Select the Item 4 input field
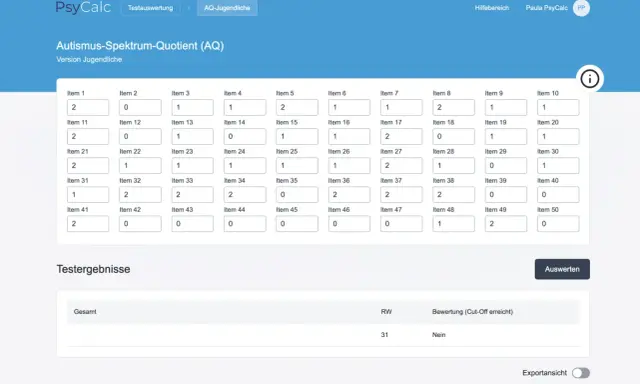Viewport: 640px width, 384px height. click(245, 107)
